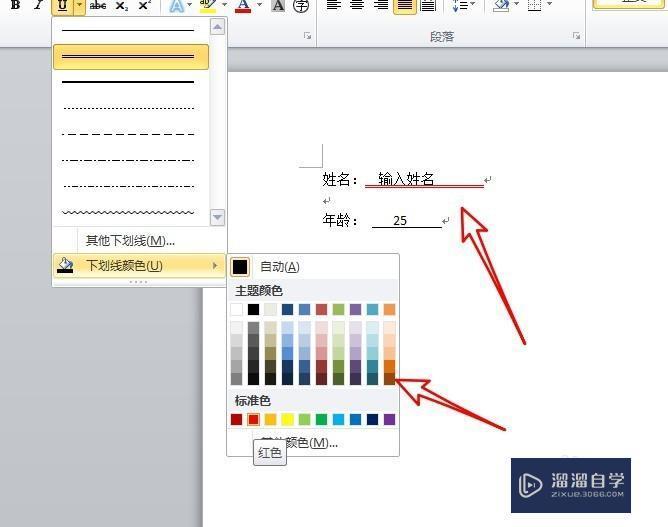668x527 pixels.
Task: Toggle bold formatting with the B icon
Action: pyautogui.click(x=15, y=5)
